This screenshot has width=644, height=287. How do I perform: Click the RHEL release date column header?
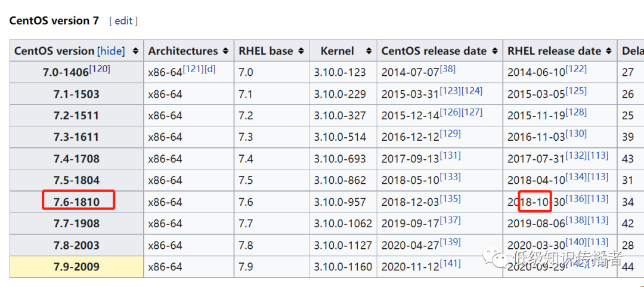tap(559, 51)
